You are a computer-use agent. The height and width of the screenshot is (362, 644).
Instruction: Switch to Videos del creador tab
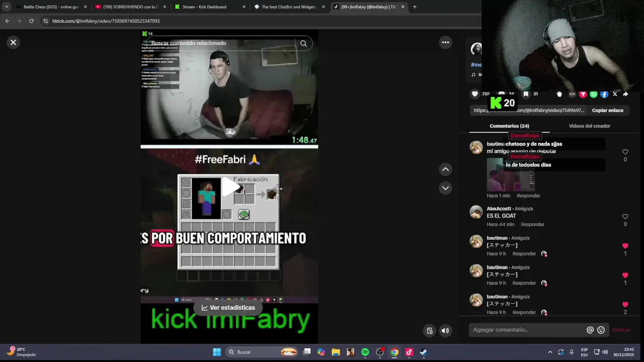[589, 126]
